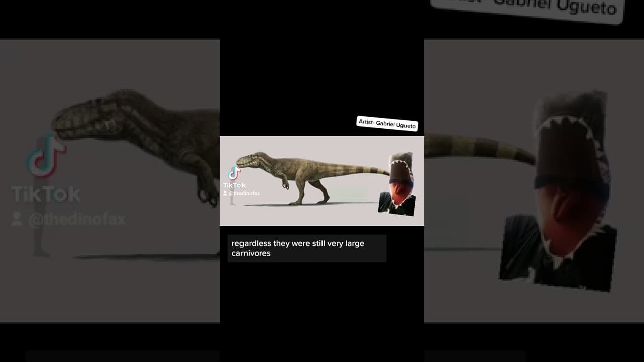The width and height of the screenshot is (644, 362).
Task: Click the "Artist- Gabriel Ugueto" credit label
Action: (x=387, y=123)
